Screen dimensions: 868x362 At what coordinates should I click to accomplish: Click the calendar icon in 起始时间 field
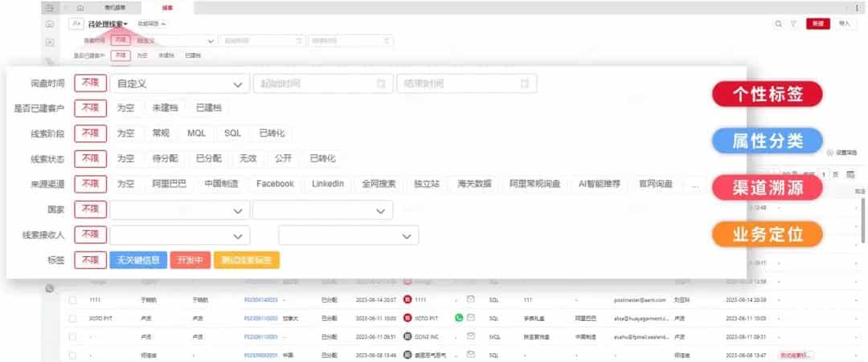tap(381, 83)
